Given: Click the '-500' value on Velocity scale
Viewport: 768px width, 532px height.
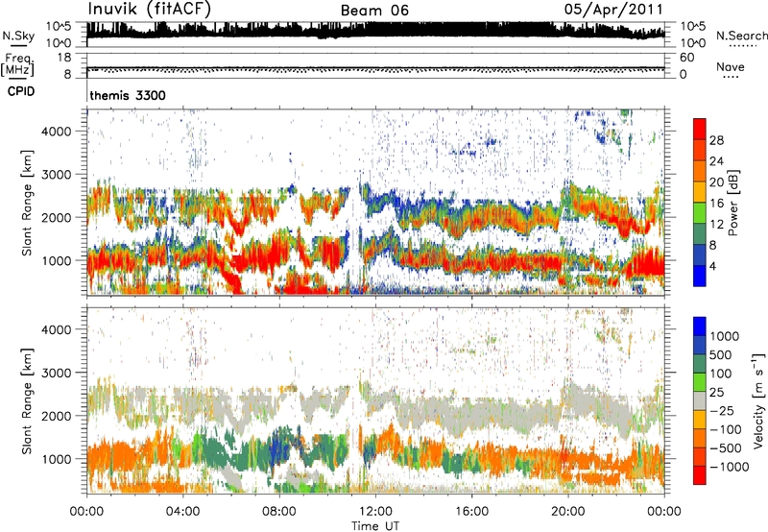Looking at the screenshot, I should coord(726,447).
